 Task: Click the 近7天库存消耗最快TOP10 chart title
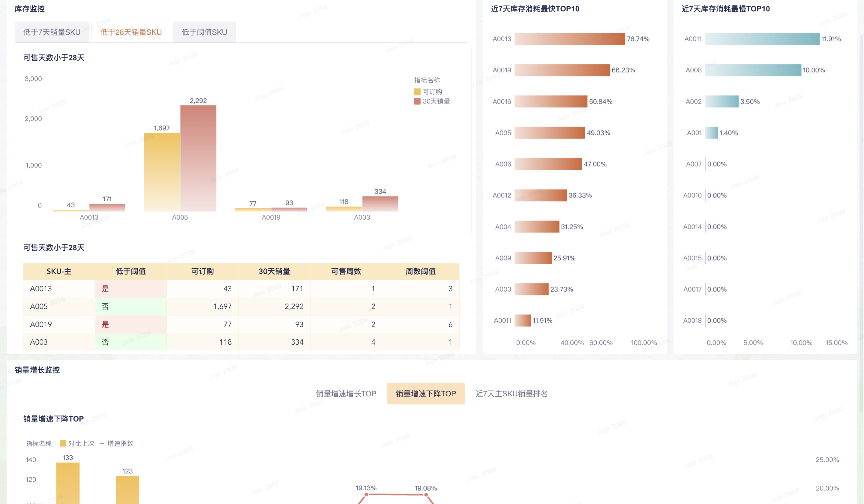tap(535, 9)
